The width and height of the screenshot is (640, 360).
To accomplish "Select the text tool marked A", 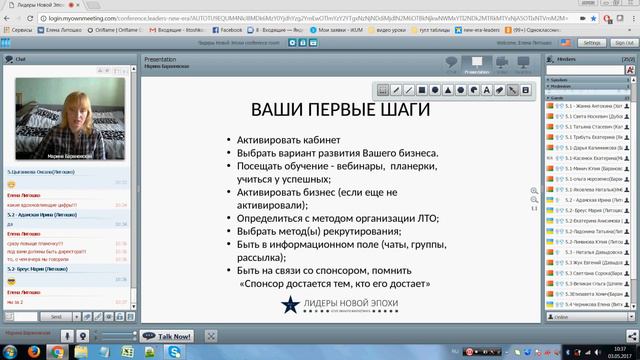I will 487,90.
